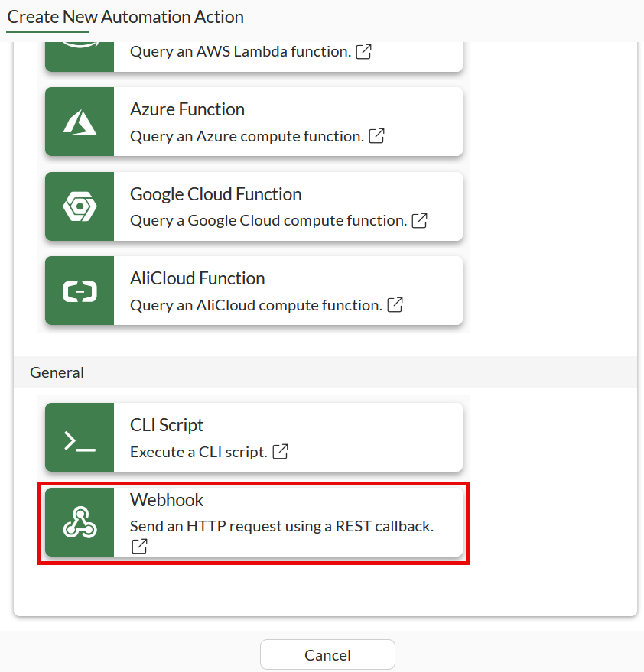
Task: Open Google Cloud Function external link icon
Action: coord(420,220)
